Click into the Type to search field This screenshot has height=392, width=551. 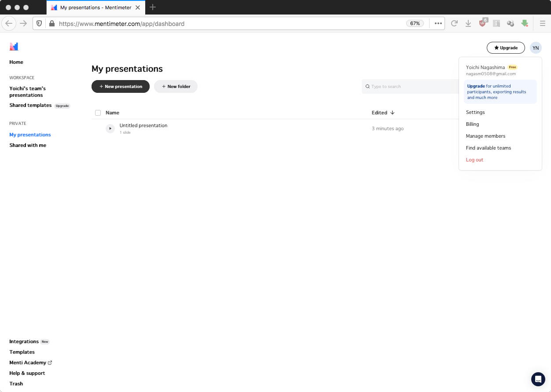tap(410, 87)
